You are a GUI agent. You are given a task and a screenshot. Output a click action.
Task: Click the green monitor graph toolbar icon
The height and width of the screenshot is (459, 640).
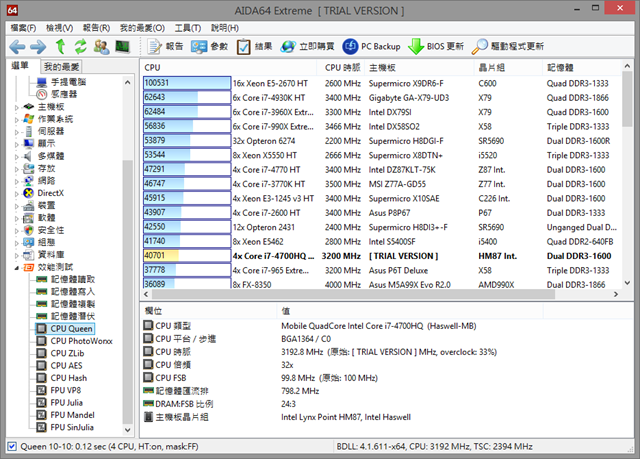tap(122, 47)
